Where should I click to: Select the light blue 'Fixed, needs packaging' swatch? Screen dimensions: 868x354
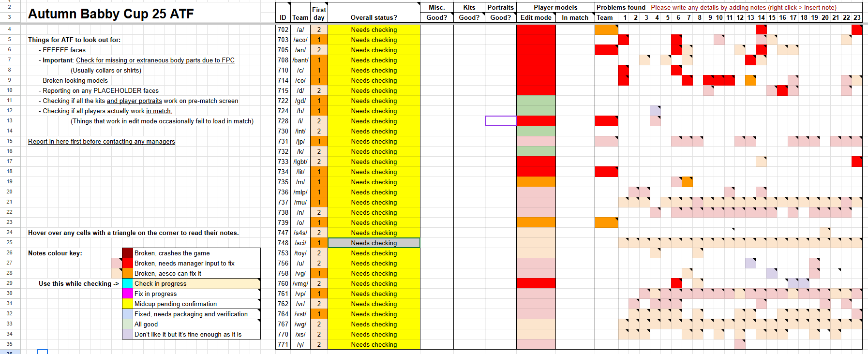point(128,314)
